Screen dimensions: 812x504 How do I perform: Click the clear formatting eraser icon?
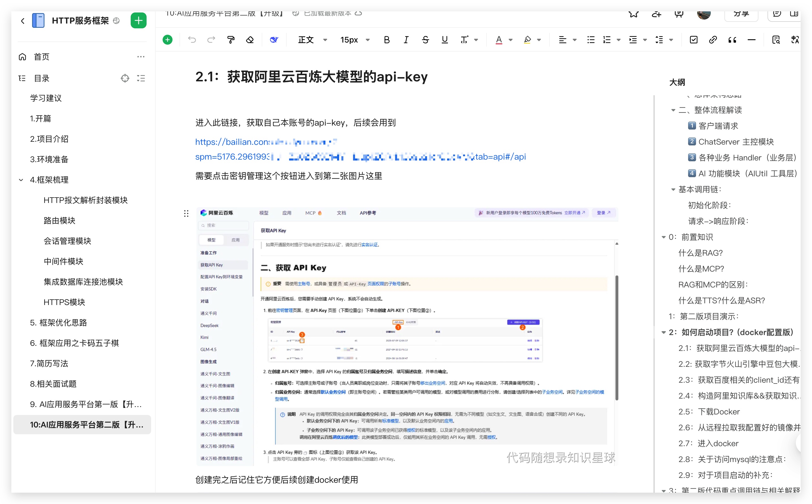coord(250,40)
